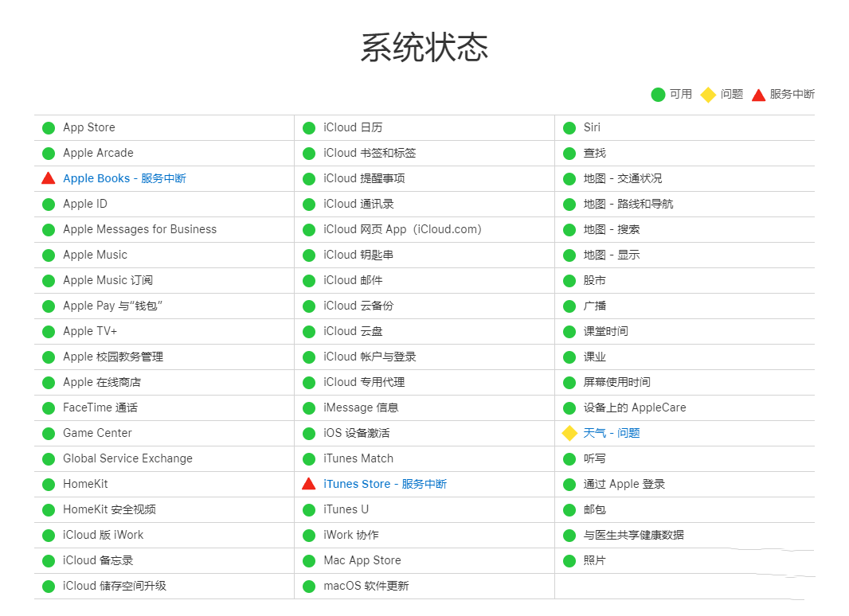This screenshot has height=616, width=849.
Task: Click the green legend dot for 可用
Action: (658, 94)
